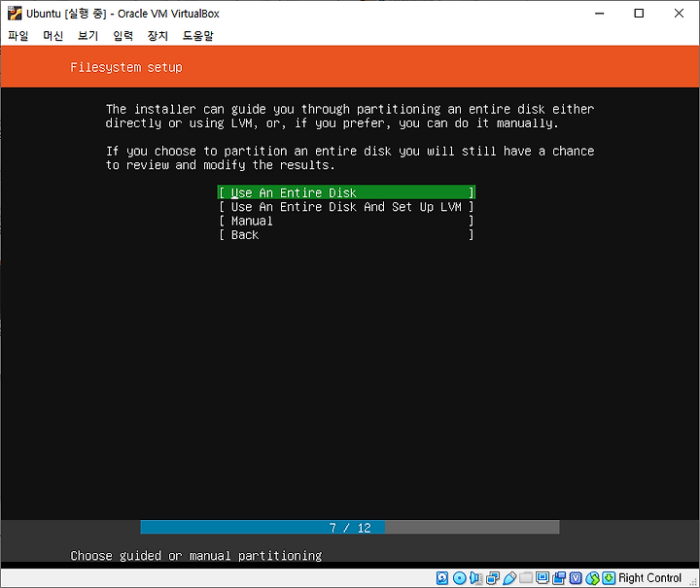
Task: Open the 도움말 menu
Action: coord(197,36)
